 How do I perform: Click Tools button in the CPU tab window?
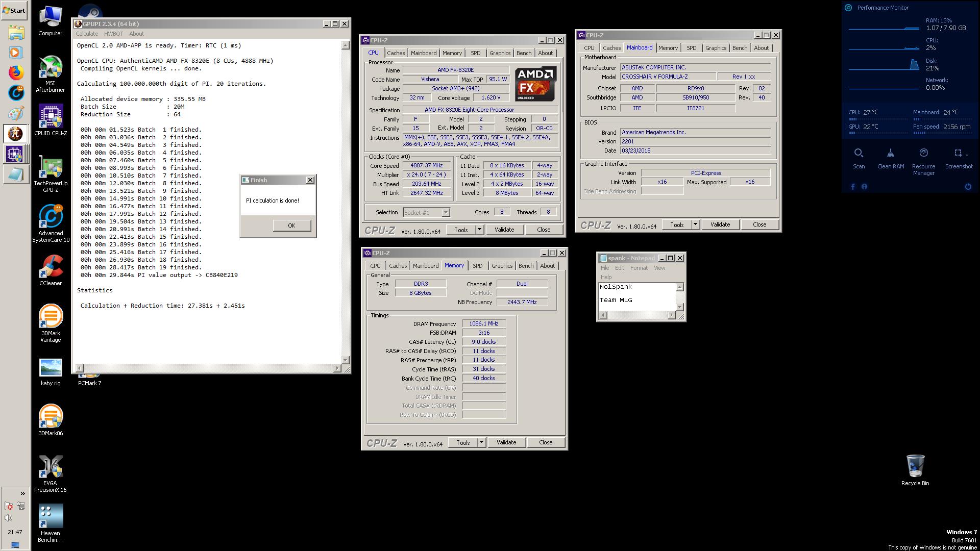click(x=461, y=230)
